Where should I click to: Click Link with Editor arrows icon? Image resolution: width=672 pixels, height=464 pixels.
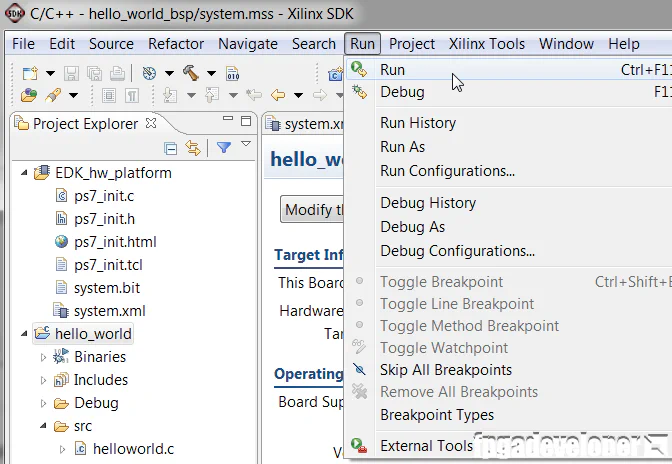pyautogui.click(x=193, y=148)
